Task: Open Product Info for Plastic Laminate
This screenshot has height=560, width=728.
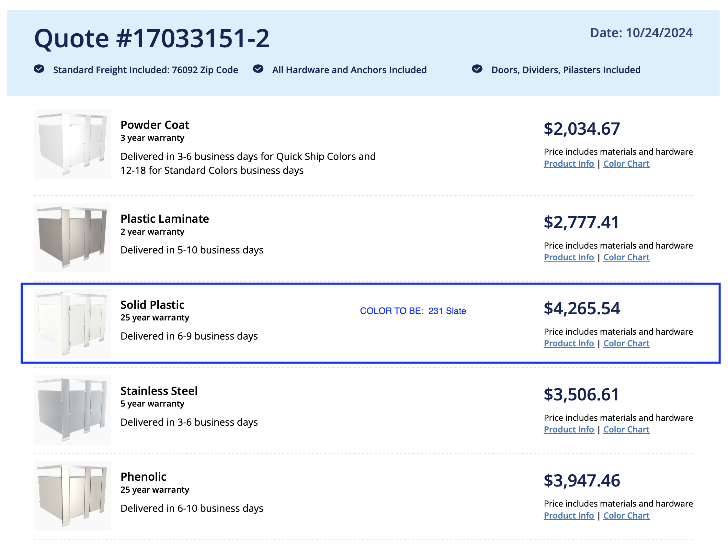Action: click(x=569, y=258)
